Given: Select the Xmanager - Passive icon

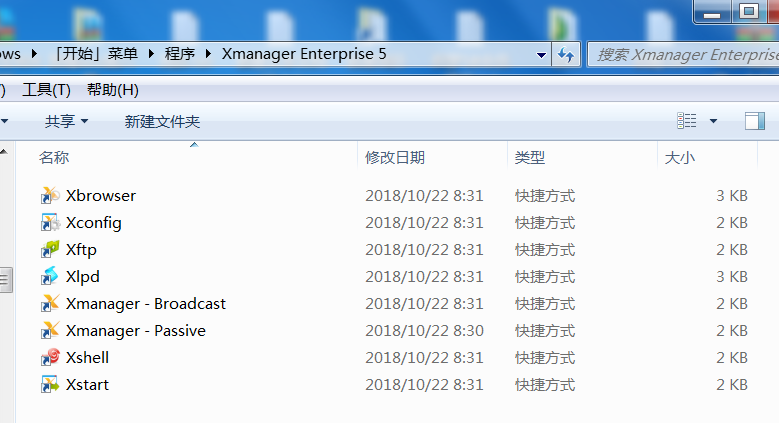Looking at the screenshot, I should click(50, 331).
